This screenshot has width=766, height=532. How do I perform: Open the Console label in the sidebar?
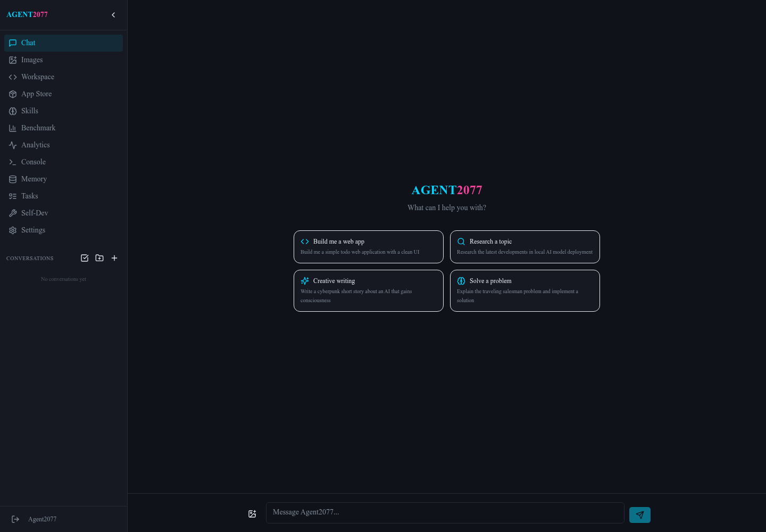[x=34, y=162]
